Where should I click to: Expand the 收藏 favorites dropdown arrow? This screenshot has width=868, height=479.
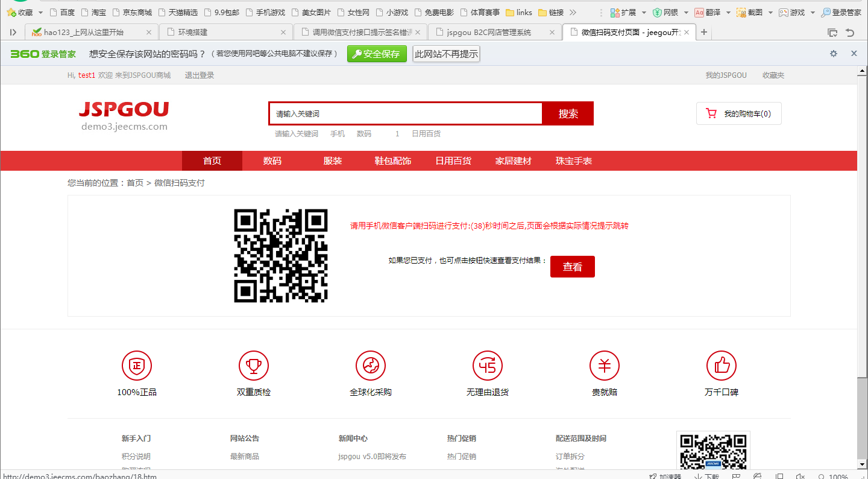pos(40,13)
